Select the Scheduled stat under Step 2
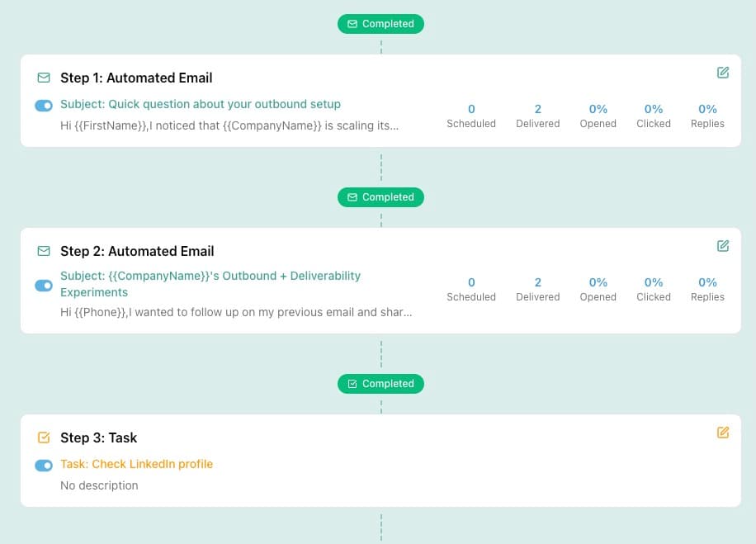Screen dimensions: 756x544 click(471, 289)
